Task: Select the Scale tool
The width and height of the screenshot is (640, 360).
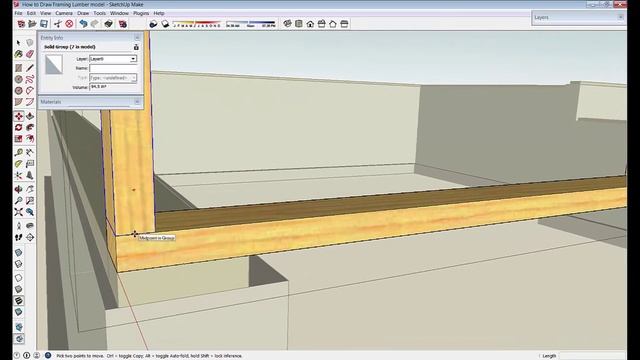Action: pyautogui.click(x=18, y=139)
